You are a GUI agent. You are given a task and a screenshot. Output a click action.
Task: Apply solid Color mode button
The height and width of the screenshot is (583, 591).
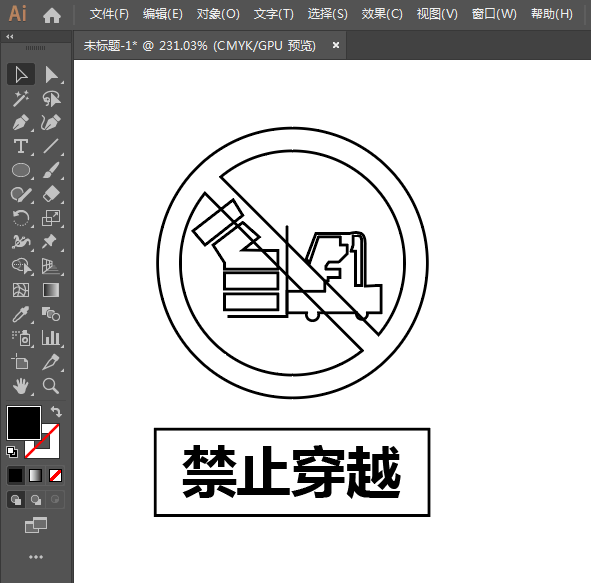click(x=15, y=475)
